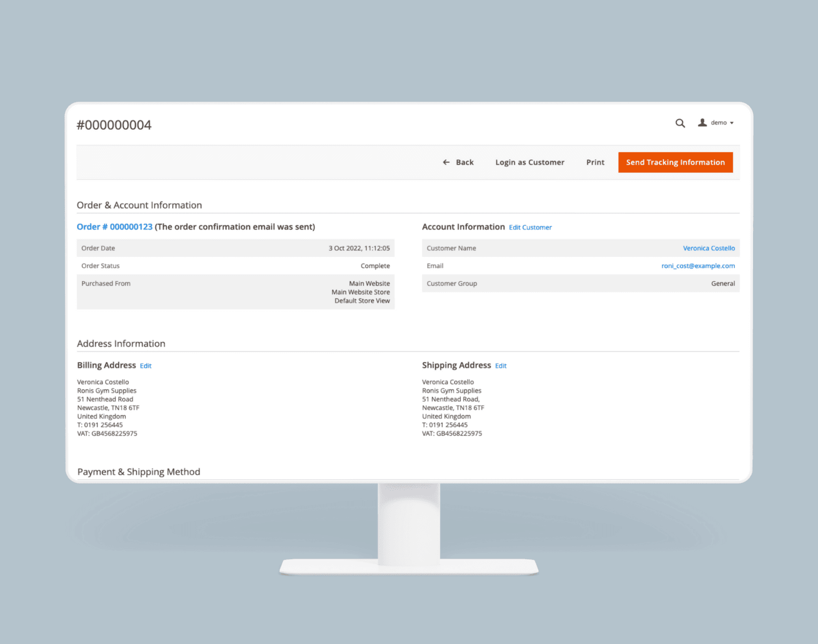Edit the Billing Address

[x=146, y=366]
